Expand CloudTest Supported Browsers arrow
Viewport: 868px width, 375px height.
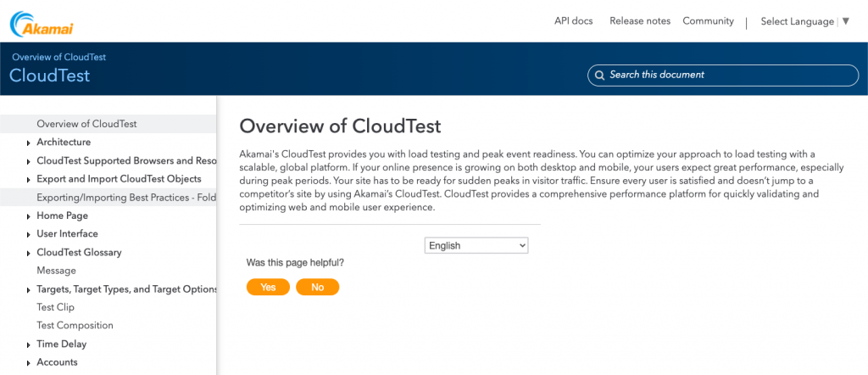click(x=28, y=162)
